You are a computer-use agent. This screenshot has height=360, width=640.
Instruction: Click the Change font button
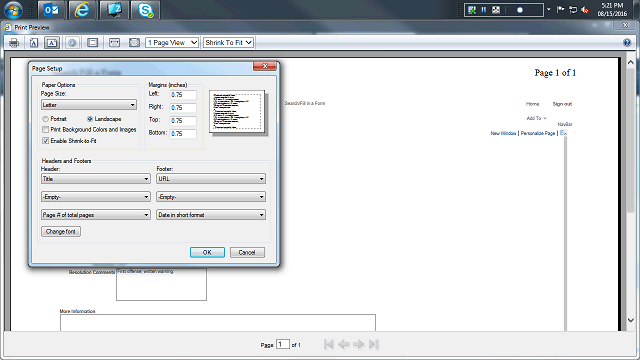coord(61,231)
